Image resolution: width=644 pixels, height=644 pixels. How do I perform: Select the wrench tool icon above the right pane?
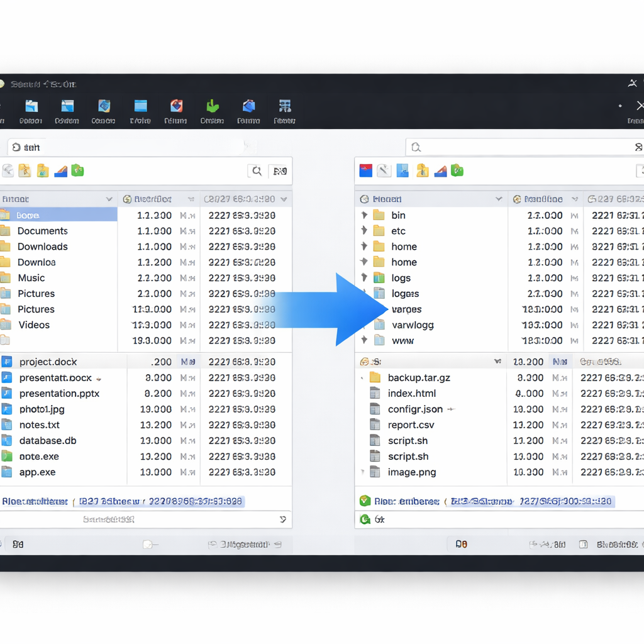pyautogui.click(x=384, y=170)
